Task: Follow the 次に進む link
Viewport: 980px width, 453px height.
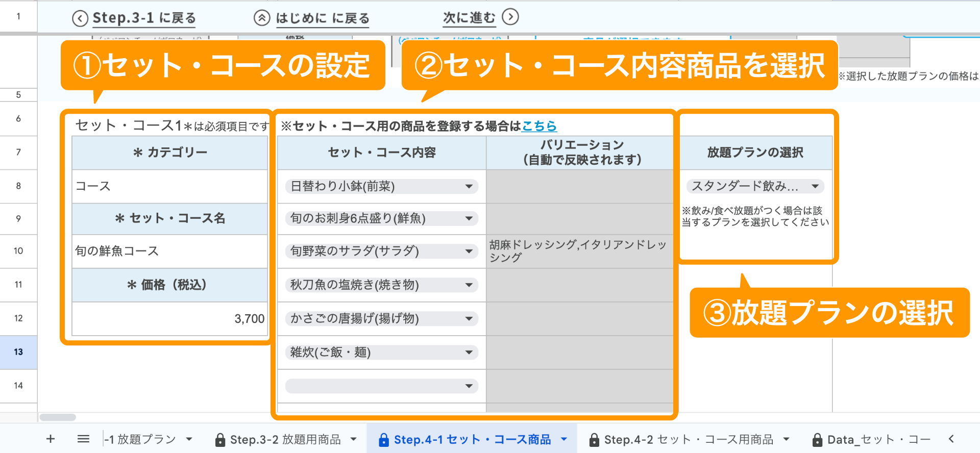Action: (469, 18)
